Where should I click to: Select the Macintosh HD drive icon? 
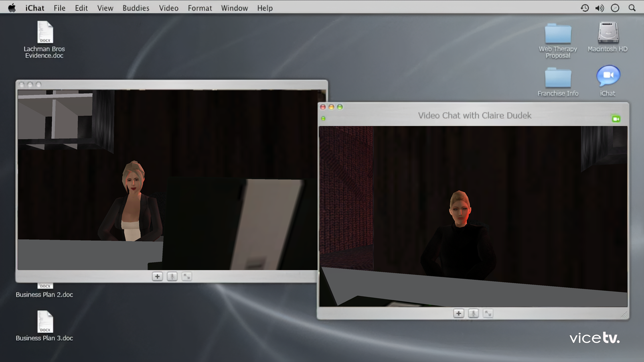(608, 33)
